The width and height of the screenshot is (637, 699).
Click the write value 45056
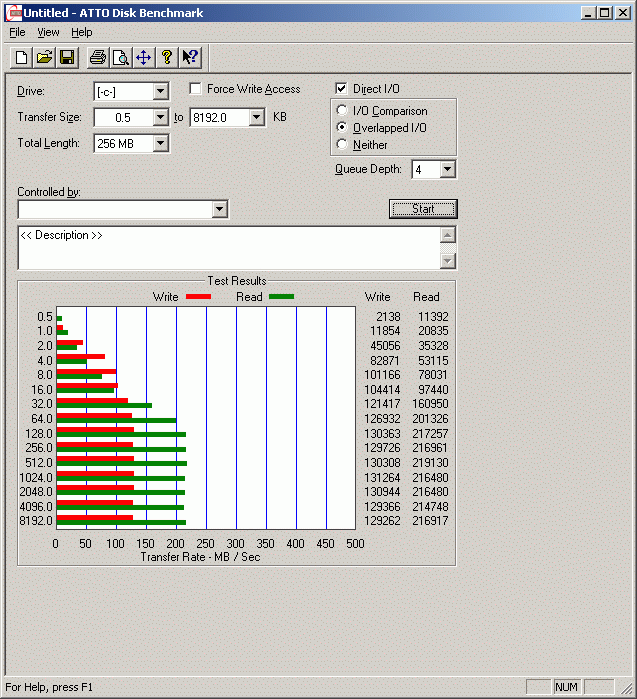[x=385, y=346]
